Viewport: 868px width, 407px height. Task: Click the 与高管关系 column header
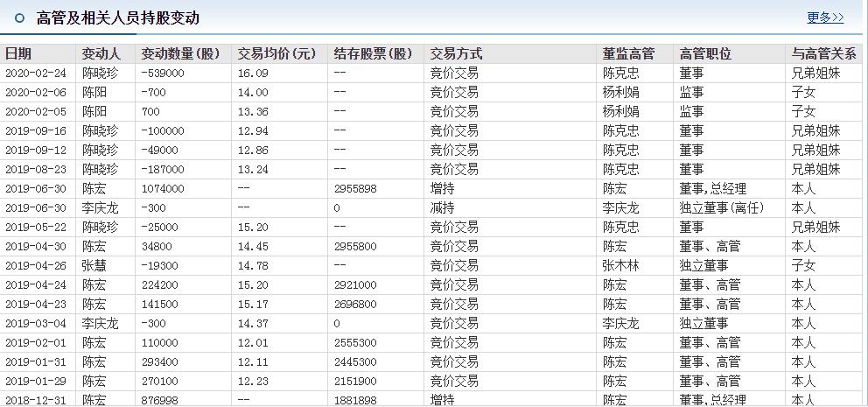point(823,53)
